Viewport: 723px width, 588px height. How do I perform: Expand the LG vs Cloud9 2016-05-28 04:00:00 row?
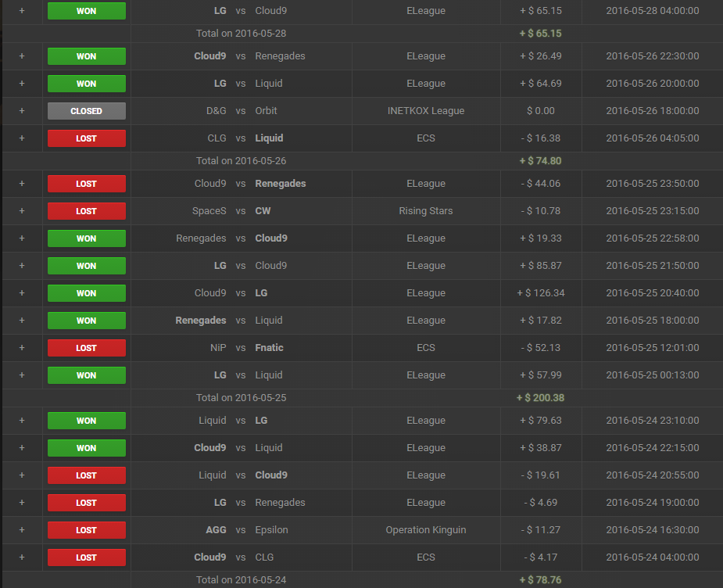pyautogui.click(x=22, y=11)
